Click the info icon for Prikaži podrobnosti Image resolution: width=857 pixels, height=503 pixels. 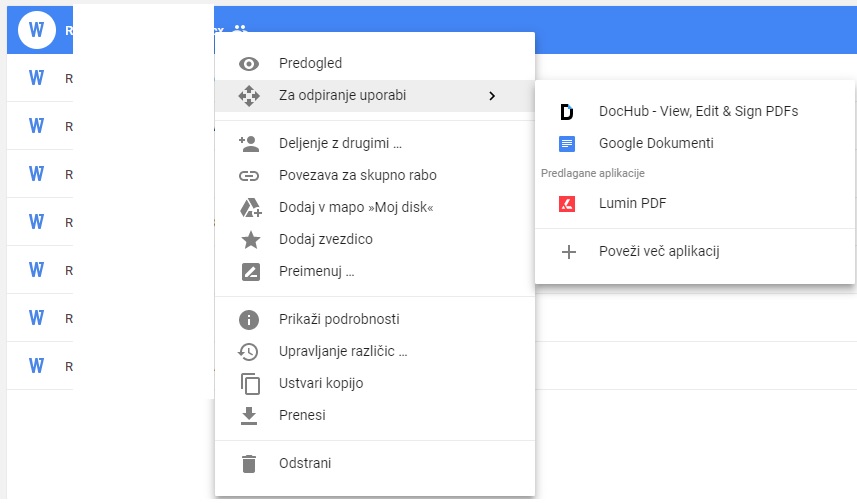click(x=249, y=319)
